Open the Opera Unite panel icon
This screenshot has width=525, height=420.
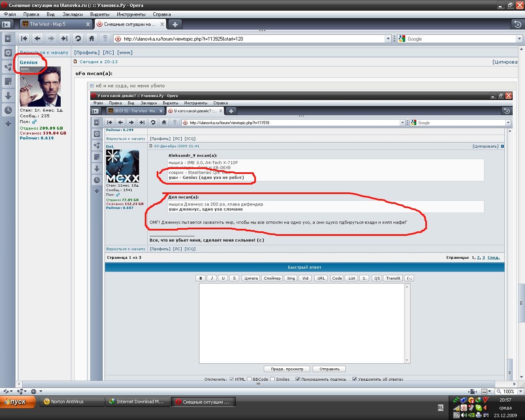[8, 67]
